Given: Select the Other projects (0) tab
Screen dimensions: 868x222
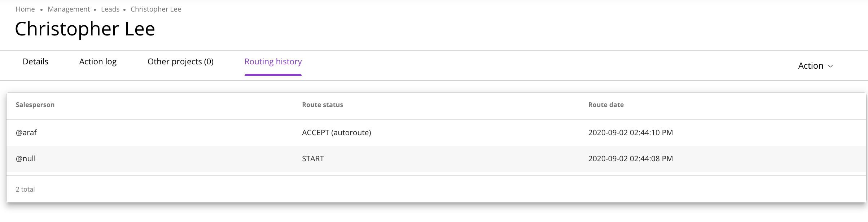Looking at the screenshot, I should pyautogui.click(x=180, y=62).
